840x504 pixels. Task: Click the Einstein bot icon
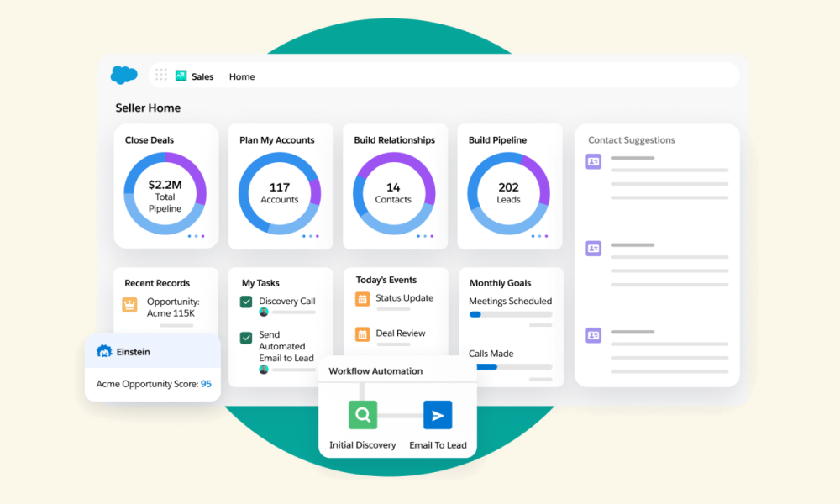coord(104,351)
